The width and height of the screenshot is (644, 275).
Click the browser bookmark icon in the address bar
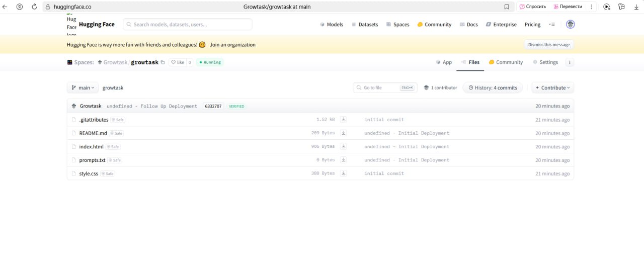coord(507,7)
